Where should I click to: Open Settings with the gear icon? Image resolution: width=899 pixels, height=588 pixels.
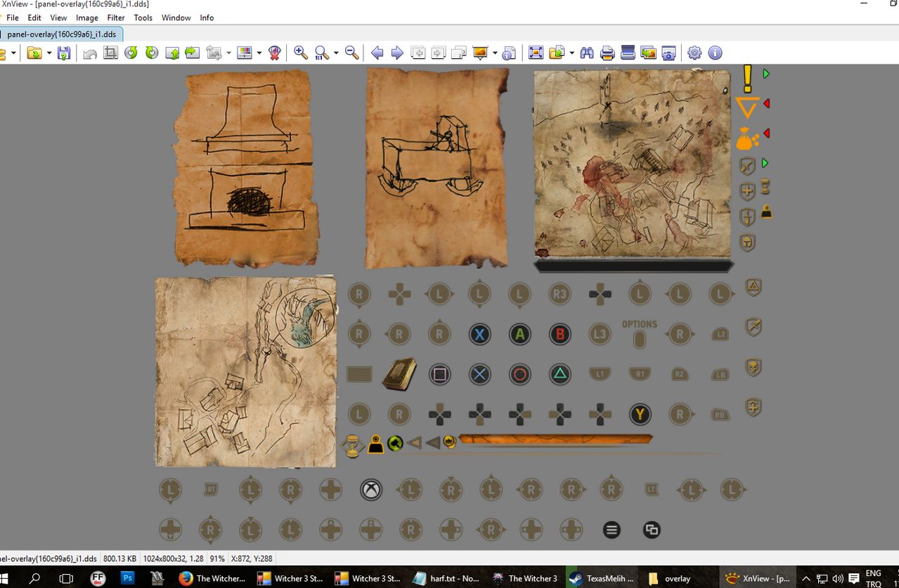coord(694,53)
